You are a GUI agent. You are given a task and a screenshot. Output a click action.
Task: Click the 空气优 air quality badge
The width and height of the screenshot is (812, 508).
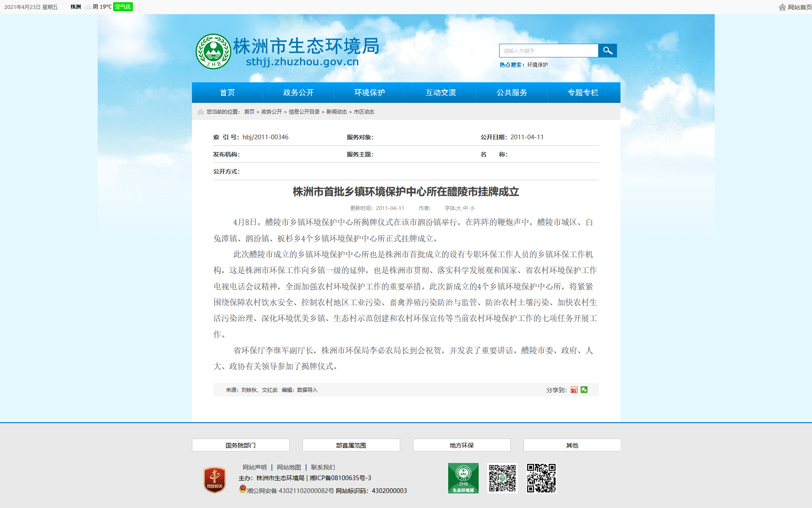[x=123, y=7]
